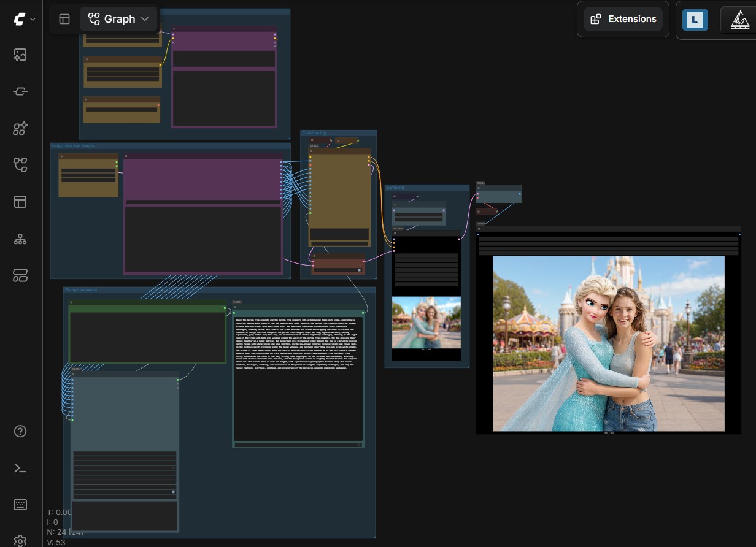Screen dimensions: 756x547
Task: Toggle the panel layout icon beside Graph
Action: 64,19
